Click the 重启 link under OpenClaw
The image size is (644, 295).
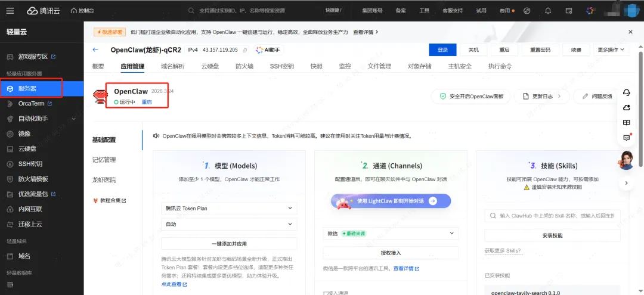point(147,102)
